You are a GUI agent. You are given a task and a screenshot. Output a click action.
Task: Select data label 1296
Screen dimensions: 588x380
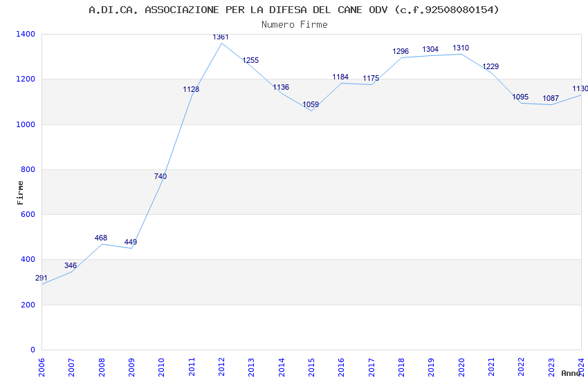[401, 51]
